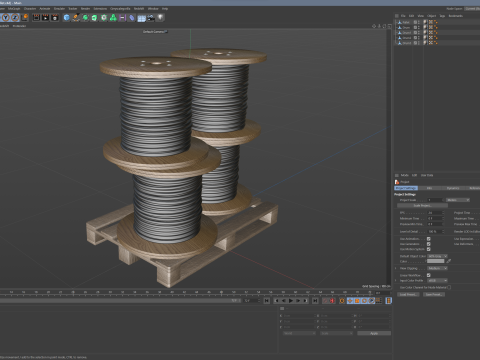Open the Help menu
480x360 pixels.
[165, 9]
